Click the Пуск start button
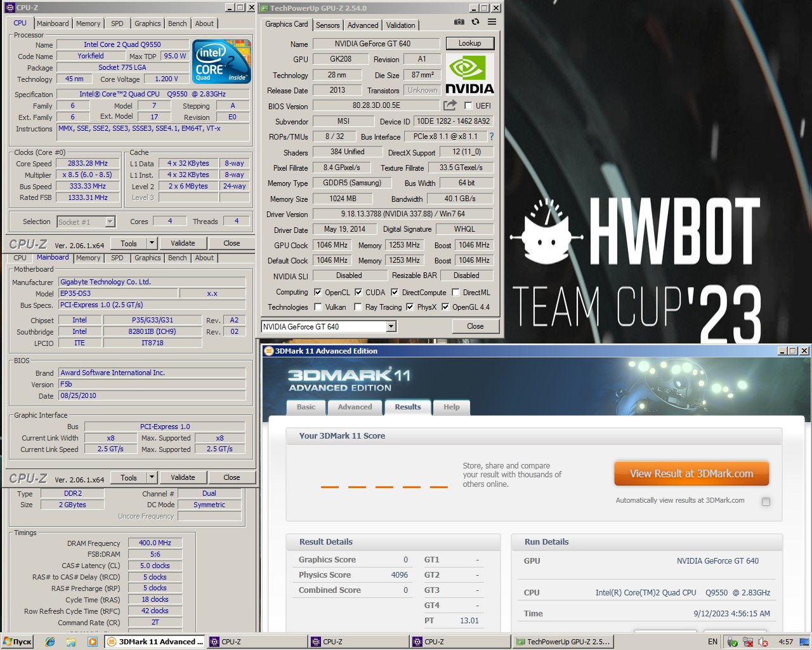812x650 pixels. point(17,642)
